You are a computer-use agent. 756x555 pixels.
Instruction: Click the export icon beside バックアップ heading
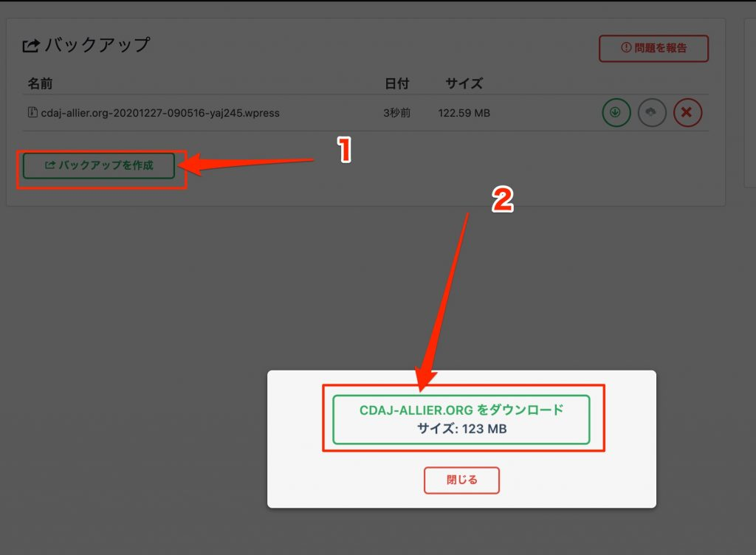click(x=31, y=46)
